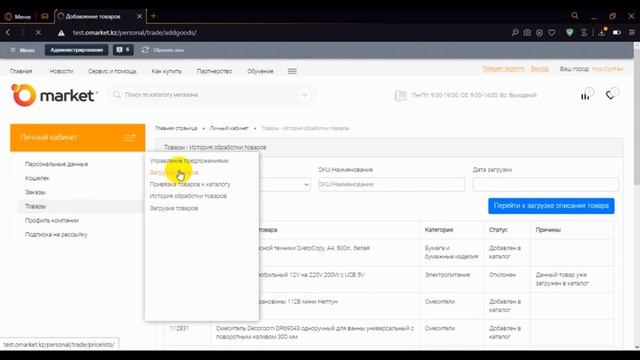The image size is (640, 360).
Task: Change city via Нур-Султан link
Action: (x=607, y=69)
